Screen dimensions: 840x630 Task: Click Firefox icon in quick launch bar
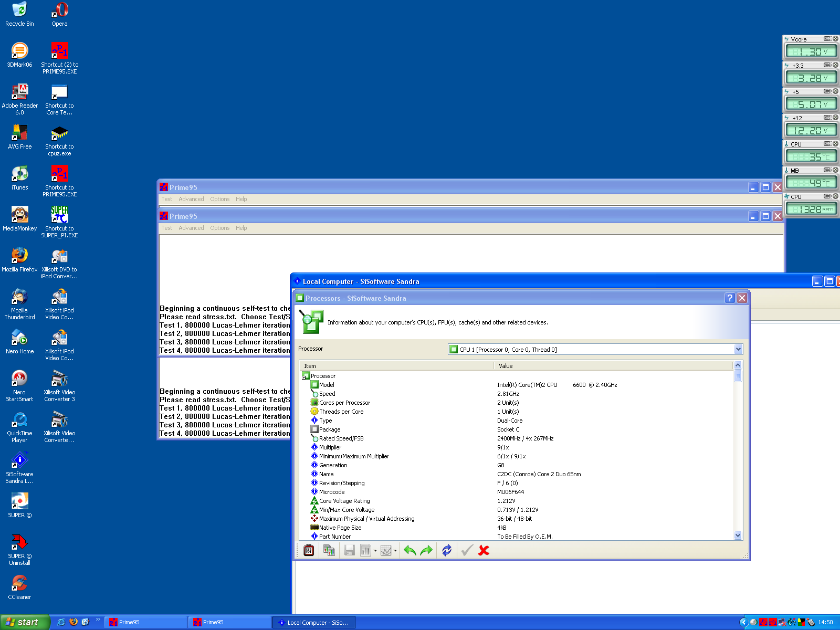click(x=73, y=622)
